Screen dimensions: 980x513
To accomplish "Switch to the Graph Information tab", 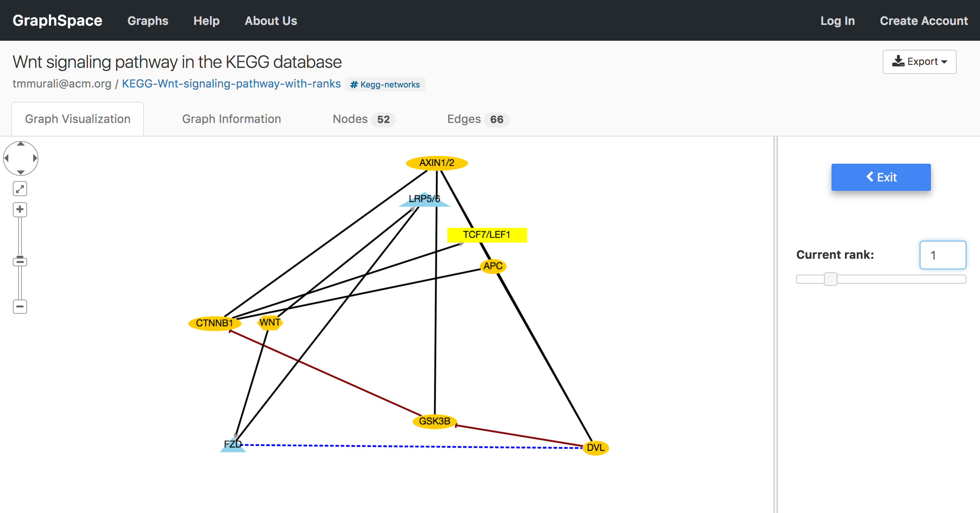I will [231, 119].
